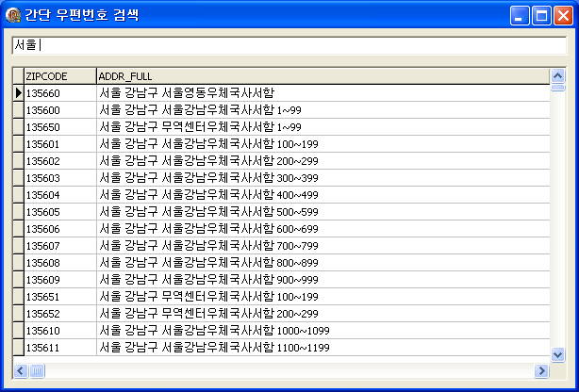Screen dimensions: 579x392
Task: Select zipcode cell 135609
Action: pos(60,280)
